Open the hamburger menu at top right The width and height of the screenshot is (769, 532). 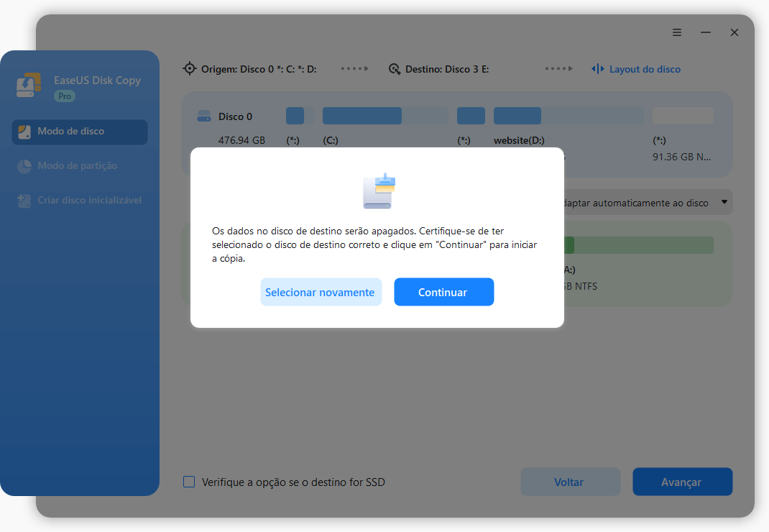[x=676, y=32]
